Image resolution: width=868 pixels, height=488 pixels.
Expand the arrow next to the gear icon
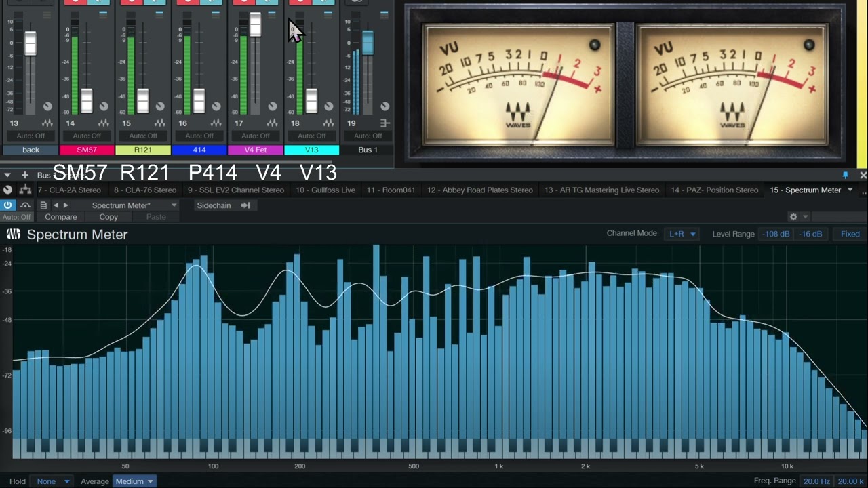click(x=805, y=217)
